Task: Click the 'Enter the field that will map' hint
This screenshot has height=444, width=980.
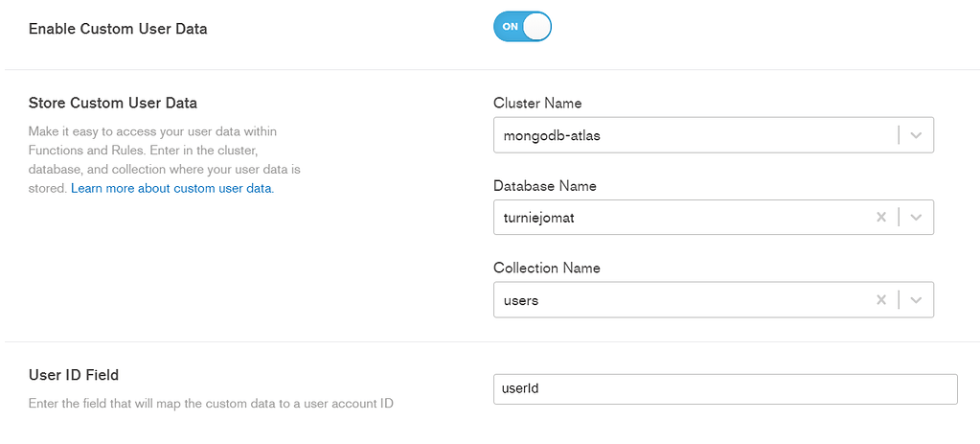Action: coord(211,404)
